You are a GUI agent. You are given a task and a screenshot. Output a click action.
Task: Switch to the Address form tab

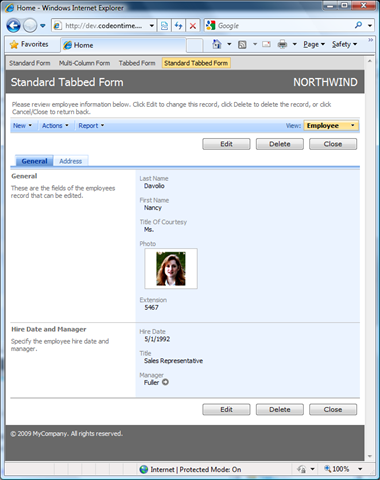[x=71, y=161]
